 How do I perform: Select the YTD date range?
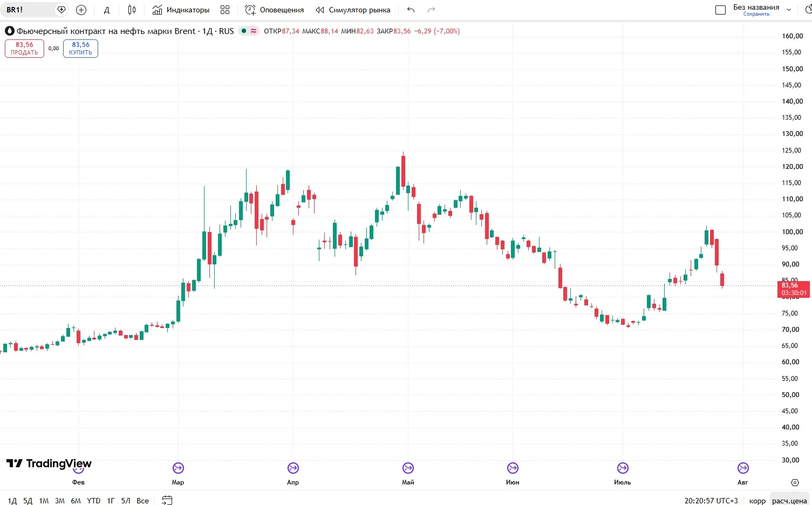pyautogui.click(x=94, y=501)
